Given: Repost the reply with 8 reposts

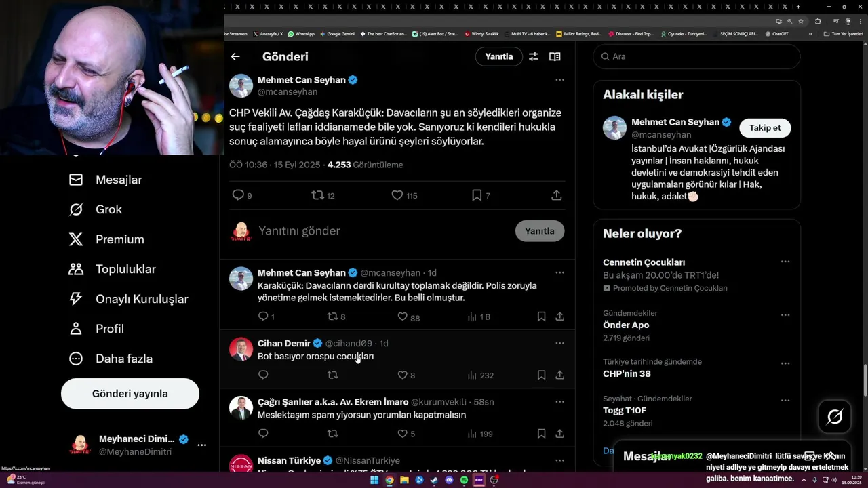Looking at the screenshot, I should tap(332, 317).
